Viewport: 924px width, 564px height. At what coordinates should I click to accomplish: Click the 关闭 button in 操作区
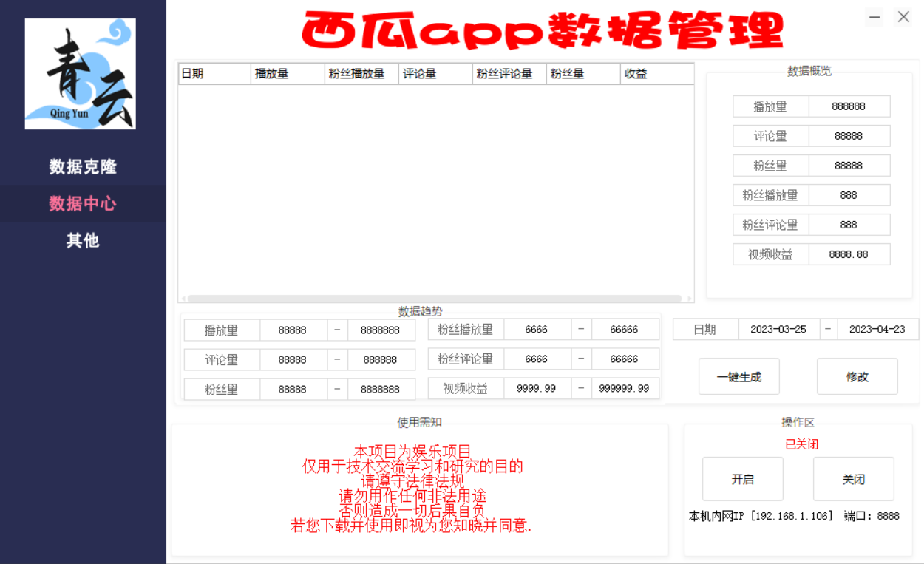tap(854, 479)
